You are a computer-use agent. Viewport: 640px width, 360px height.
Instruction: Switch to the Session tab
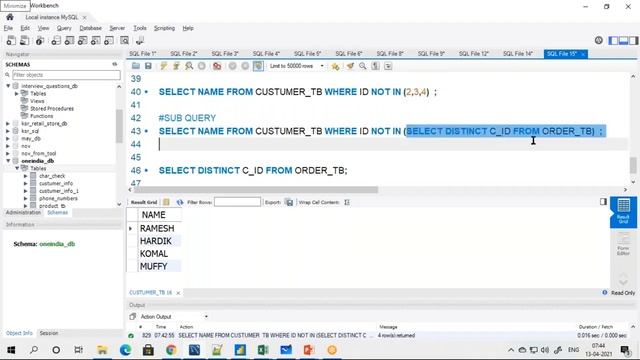click(49, 333)
